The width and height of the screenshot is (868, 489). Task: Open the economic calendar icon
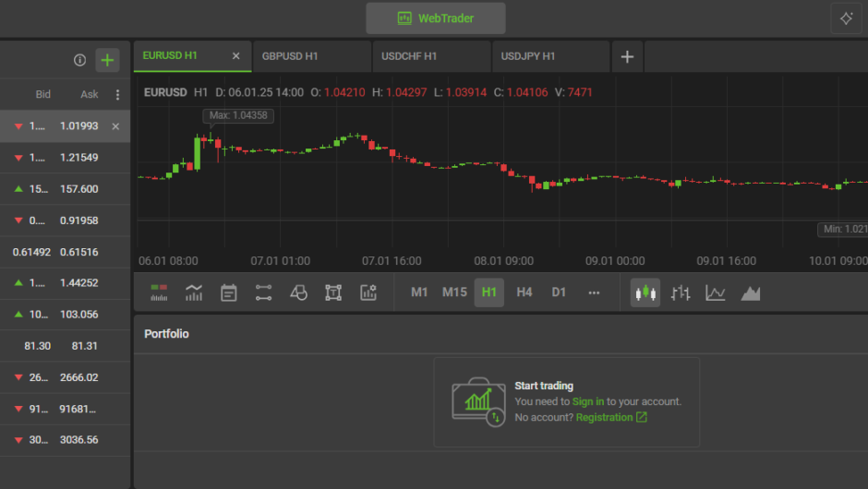point(229,292)
